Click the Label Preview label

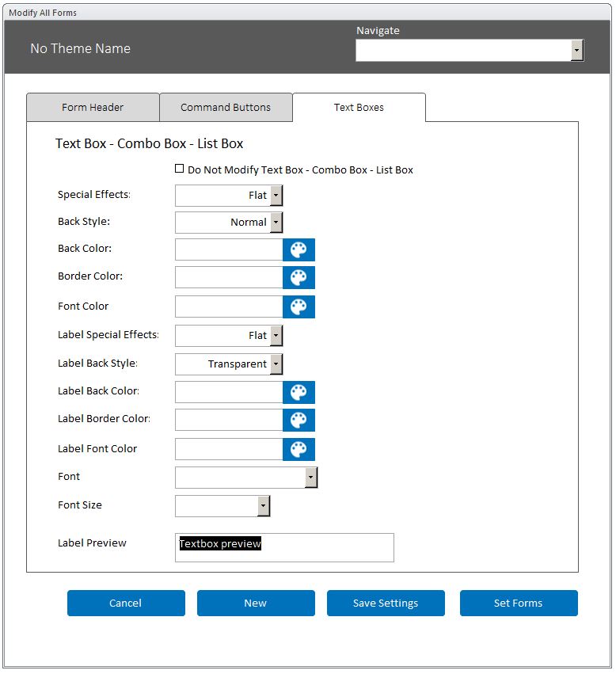[x=92, y=543]
